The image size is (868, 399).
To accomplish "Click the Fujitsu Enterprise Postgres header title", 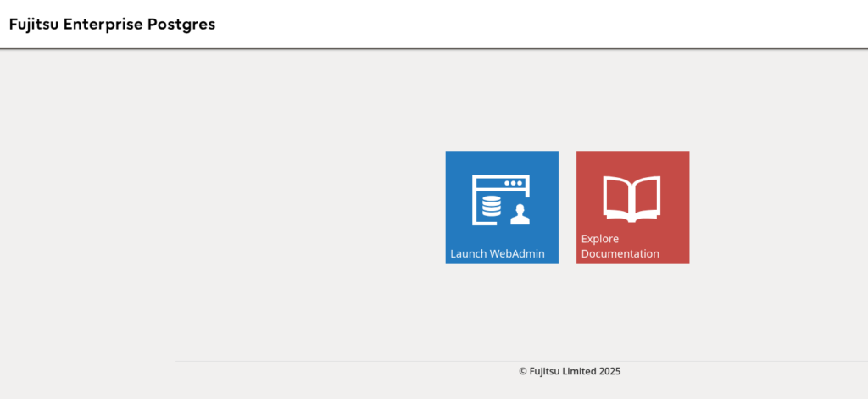I will click(112, 25).
